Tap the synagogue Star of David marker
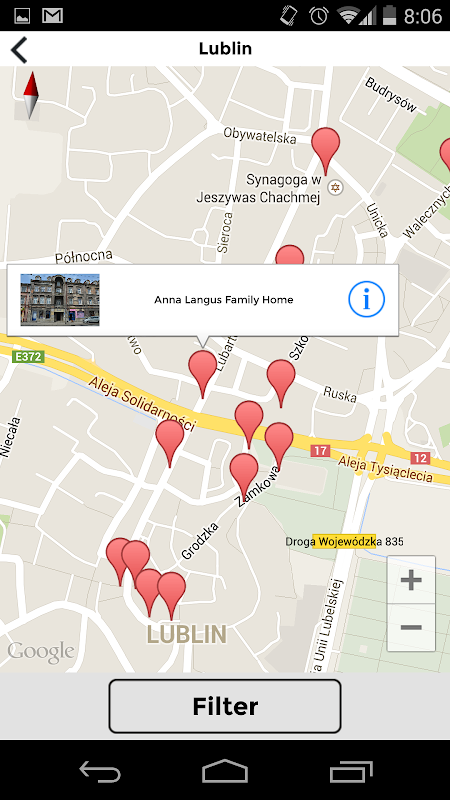Viewport: 450px width, 800px height. 335,187
